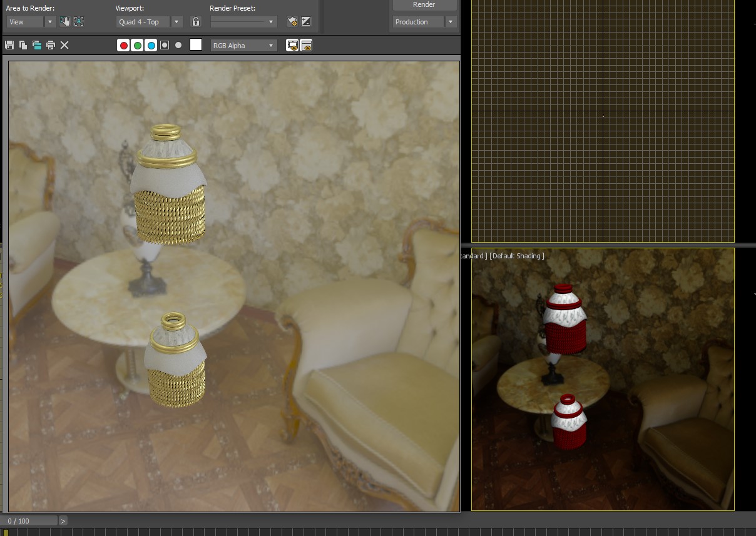
Task: Toggle the green channel display
Action: coord(138,45)
